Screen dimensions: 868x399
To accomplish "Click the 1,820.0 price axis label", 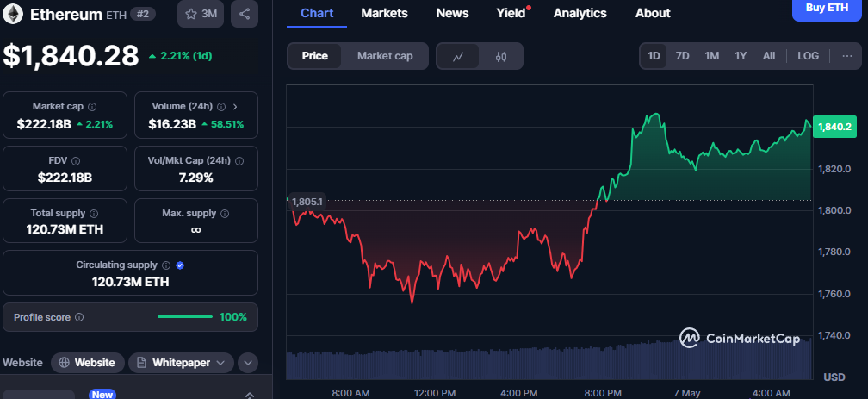I will pos(834,168).
